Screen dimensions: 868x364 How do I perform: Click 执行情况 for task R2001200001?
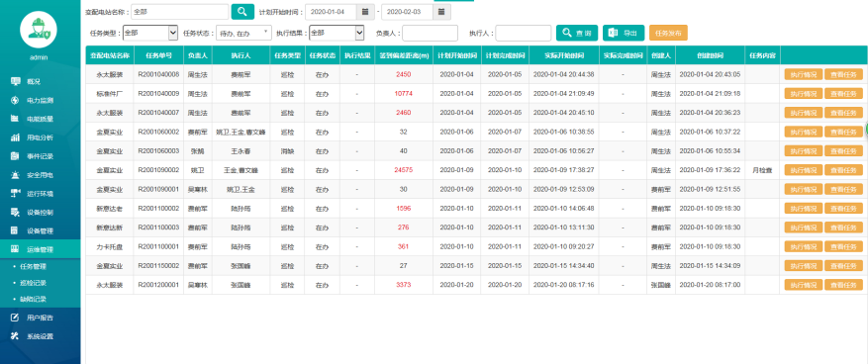[804, 285]
